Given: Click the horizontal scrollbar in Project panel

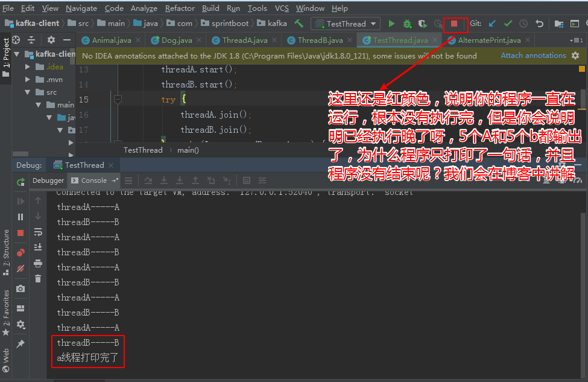Looking at the screenshot, I should point(21,153).
